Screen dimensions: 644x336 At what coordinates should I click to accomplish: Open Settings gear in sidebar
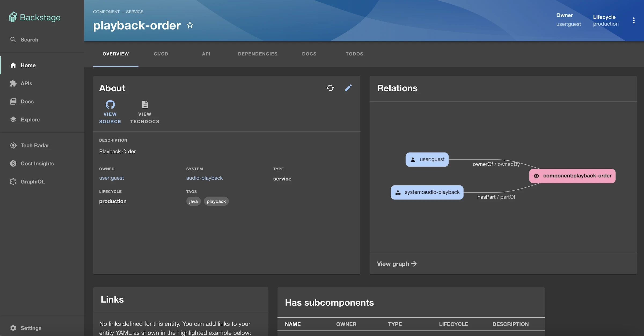(x=13, y=328)
